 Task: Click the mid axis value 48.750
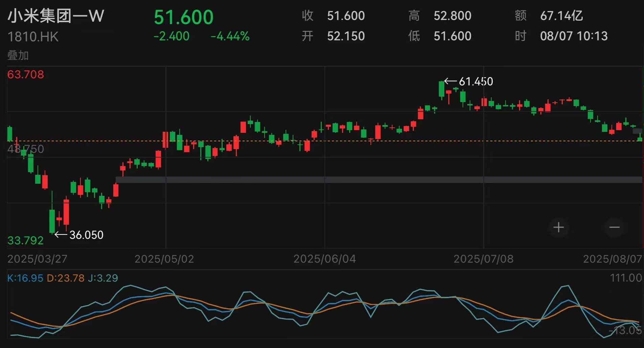click(26, 149)
